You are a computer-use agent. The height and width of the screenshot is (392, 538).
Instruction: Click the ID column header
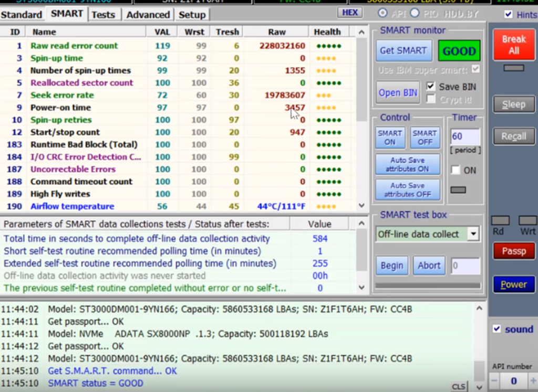[x=14, y=32]
